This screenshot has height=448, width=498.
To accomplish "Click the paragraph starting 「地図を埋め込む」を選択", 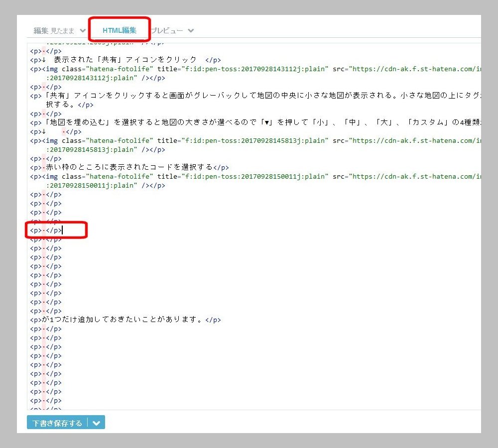I will pos(255,122).
